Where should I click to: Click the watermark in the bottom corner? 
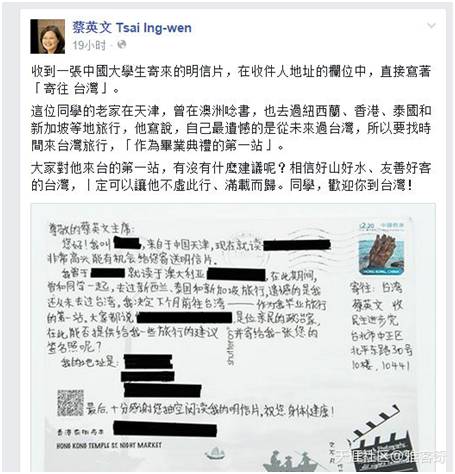[390, 457]
